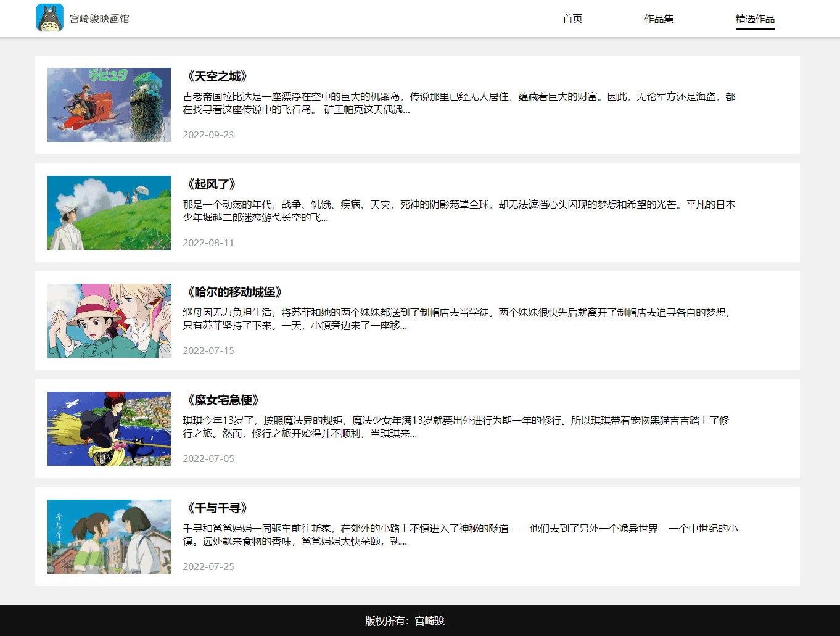840x636 pixels.
Task: Click description starting 那是一个动荡的年代
Action: 459,211
